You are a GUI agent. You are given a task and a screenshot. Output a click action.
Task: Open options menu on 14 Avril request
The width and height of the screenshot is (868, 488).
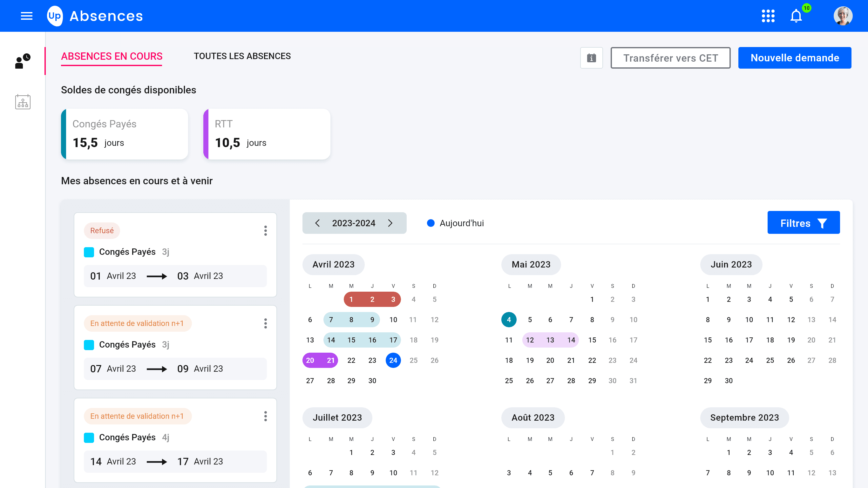[x=266, y=416]
